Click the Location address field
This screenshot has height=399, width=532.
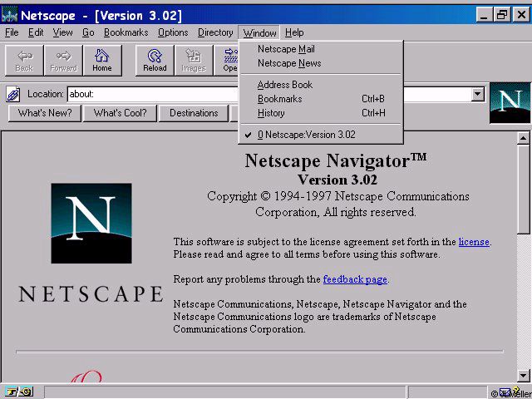click(x=153, y=94)
